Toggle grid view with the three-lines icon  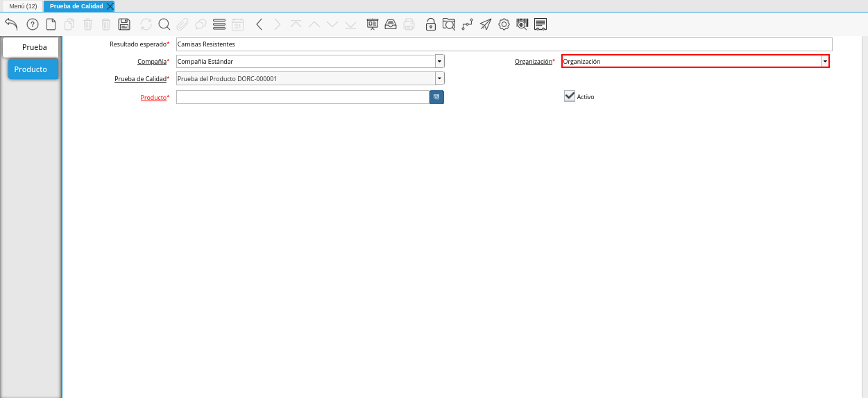coord(219,24)
